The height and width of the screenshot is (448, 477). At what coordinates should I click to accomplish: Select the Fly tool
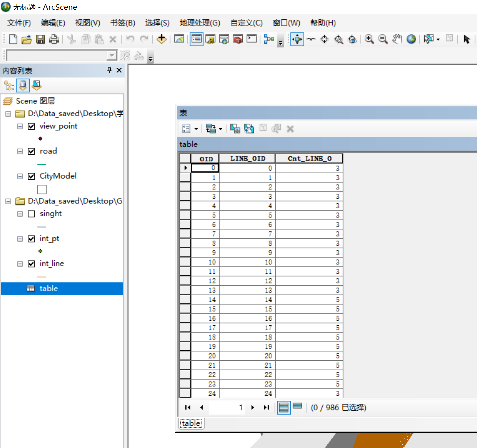click(311, 39)
